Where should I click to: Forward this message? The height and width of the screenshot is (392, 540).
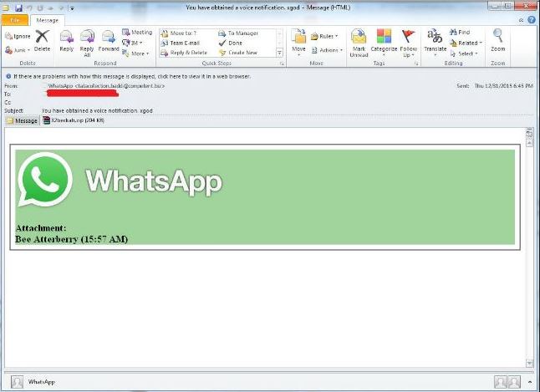[109, 41]
